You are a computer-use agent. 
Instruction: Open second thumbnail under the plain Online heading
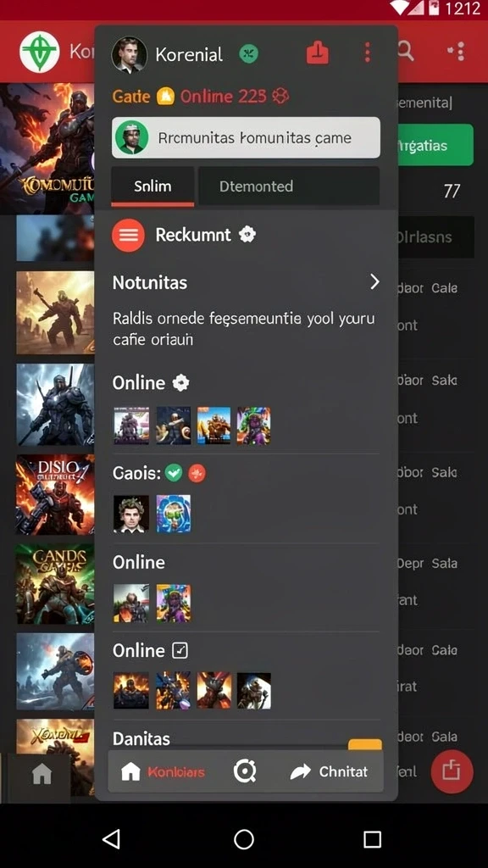coord(173,604)
